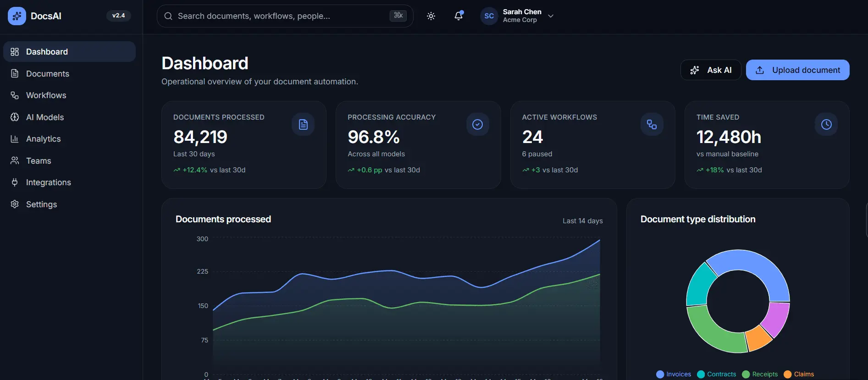Click the Time Saved clock icon
The width and height of the screenshot is (868, 380).
pos(826,124)
